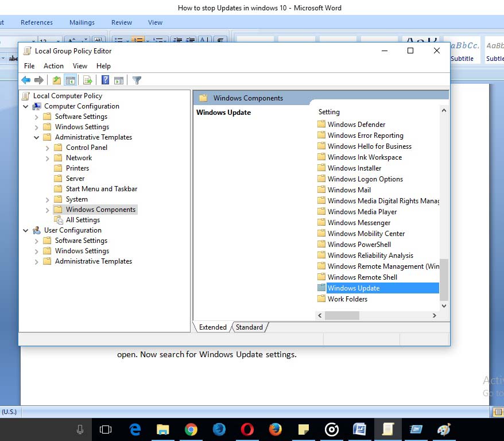Click Group Policy Editor taskbar icon

click(387, 430)
